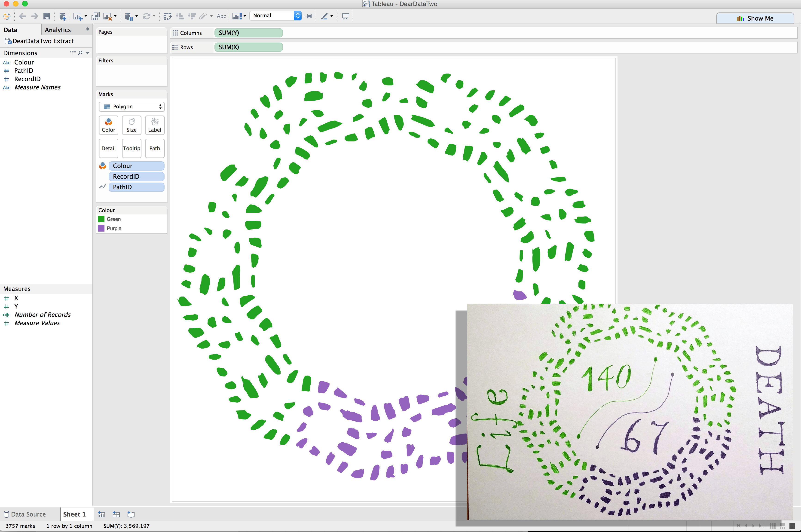Open the Polygon mark type dropdown

[x=132, y=107]
